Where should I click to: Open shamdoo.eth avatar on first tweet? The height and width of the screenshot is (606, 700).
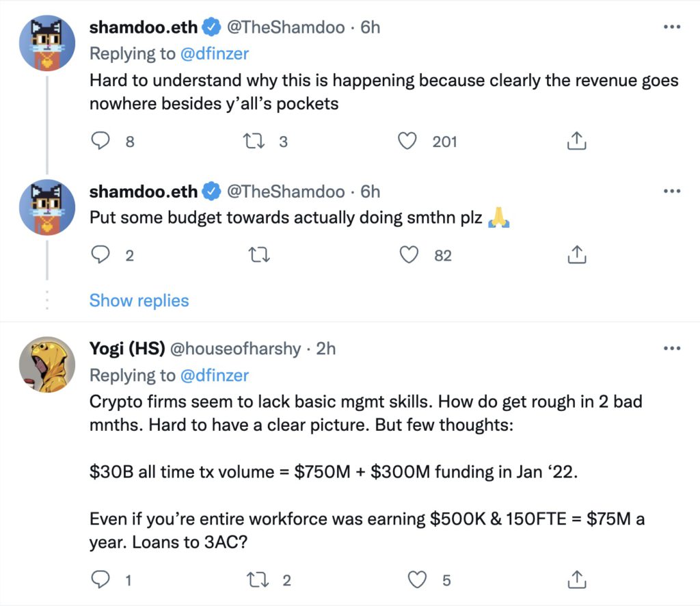click(47, 43)
